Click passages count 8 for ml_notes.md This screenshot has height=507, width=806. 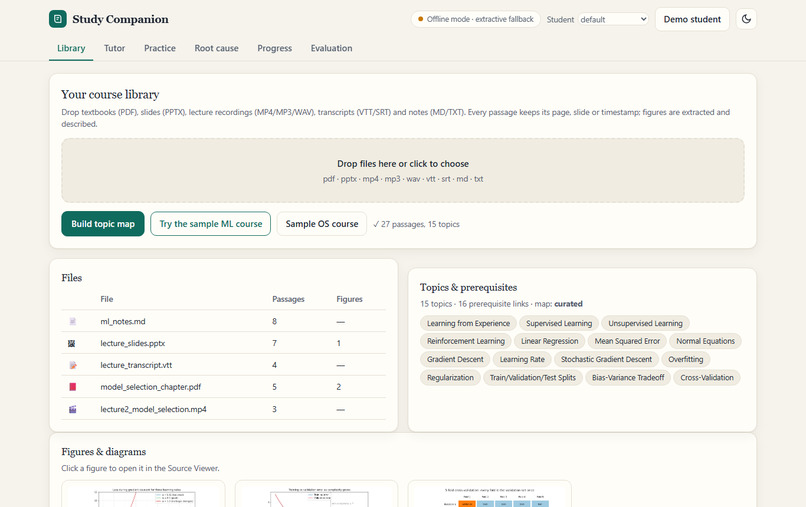tap(274, 321)
